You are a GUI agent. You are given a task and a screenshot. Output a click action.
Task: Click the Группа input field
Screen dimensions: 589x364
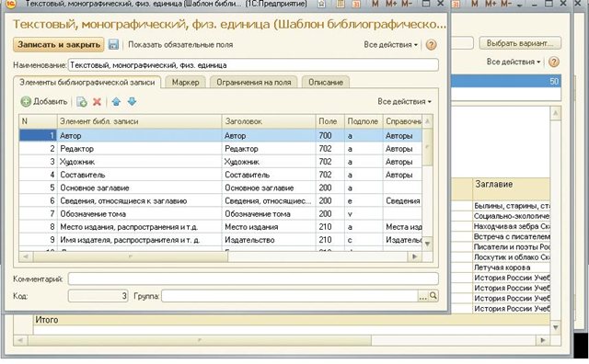tap(290, 296)
